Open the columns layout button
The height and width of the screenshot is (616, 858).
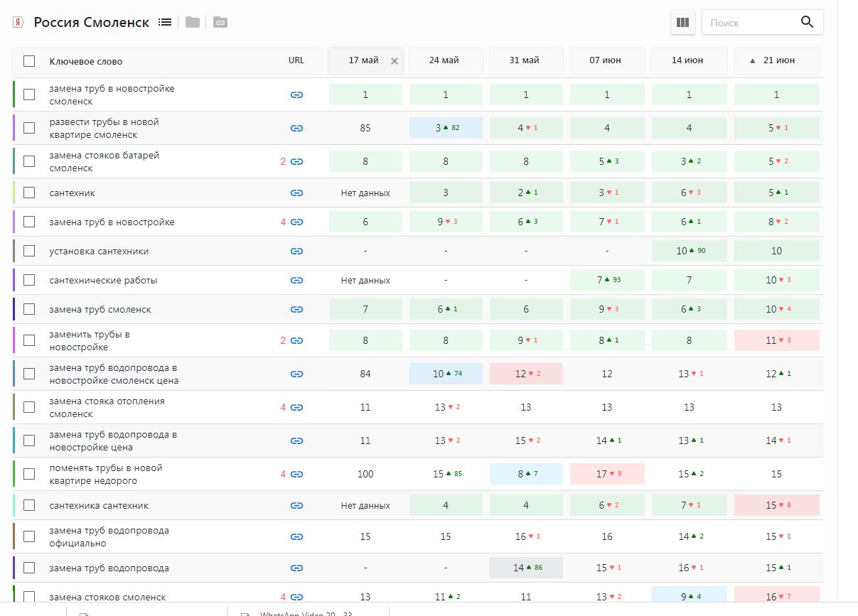[x=683, y=22]
